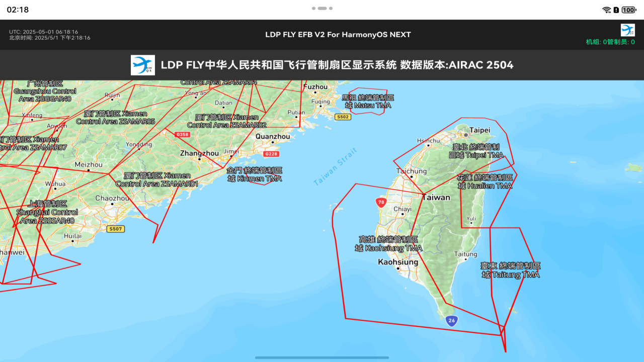Click the crew and controller count text
Screen dimensions: 644x362
click(x=610, y=42)
